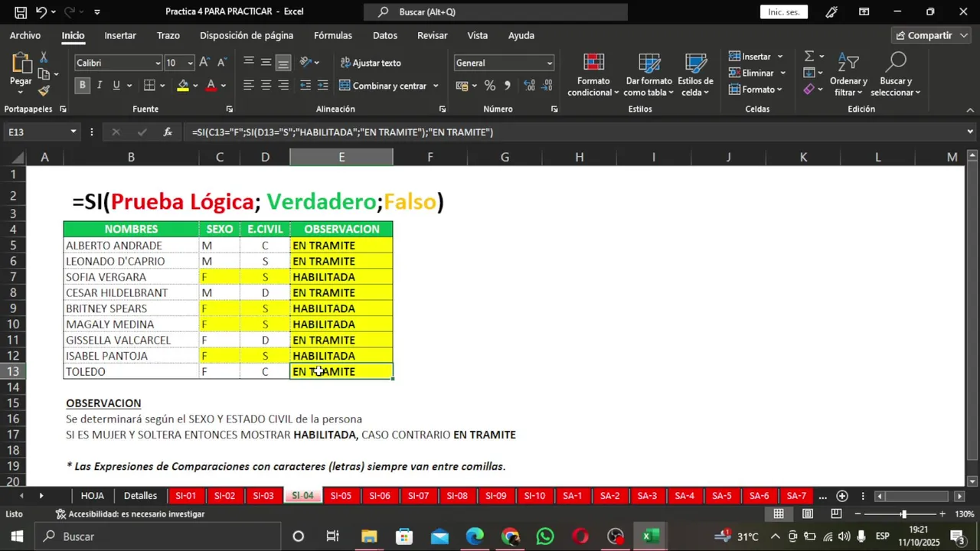980x551 pixels.
Task: Click the zoom in plus button
Action: click(942, 514)
